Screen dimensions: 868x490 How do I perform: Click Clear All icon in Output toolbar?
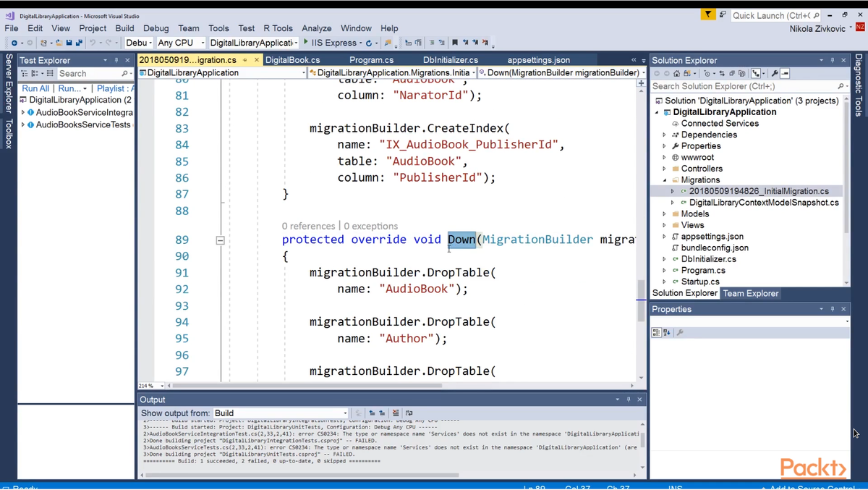click(396, 413)
